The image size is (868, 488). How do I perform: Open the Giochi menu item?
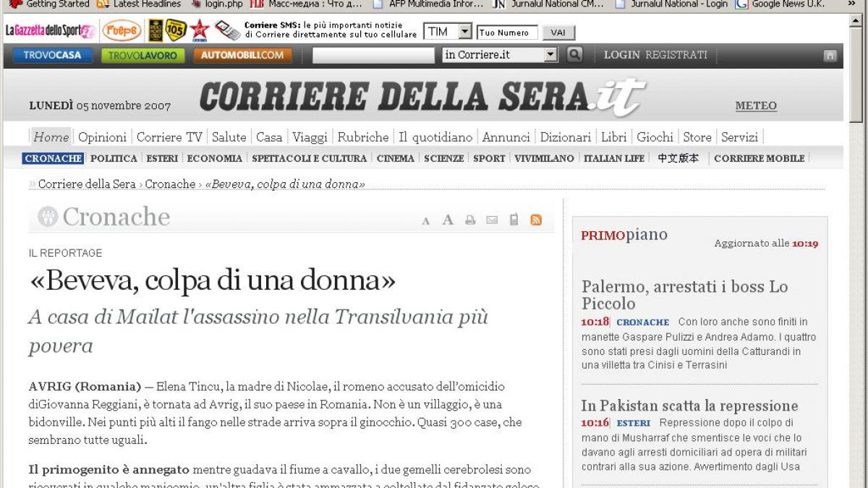[x=655, y=137]
